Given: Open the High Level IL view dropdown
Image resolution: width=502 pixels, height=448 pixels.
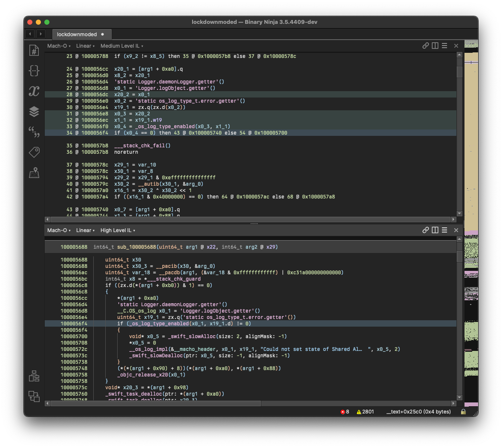Looking at the screenshot, I should tap(115, 230).
